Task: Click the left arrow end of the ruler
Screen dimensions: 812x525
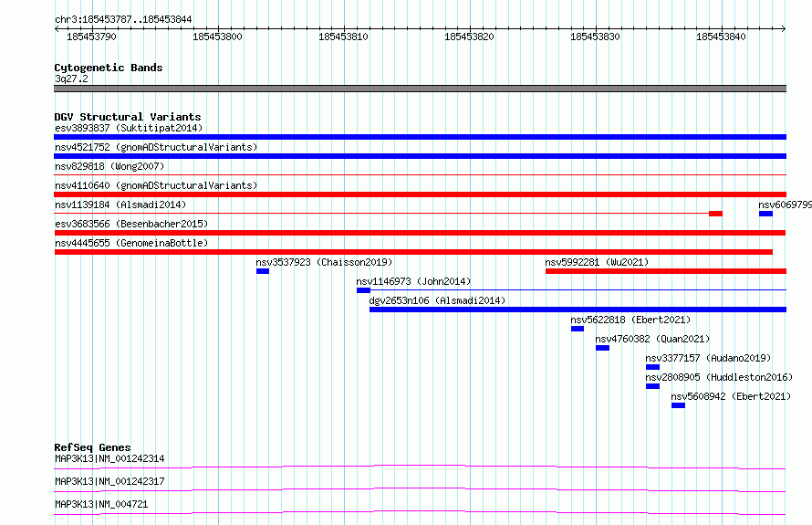Action: 57,29
